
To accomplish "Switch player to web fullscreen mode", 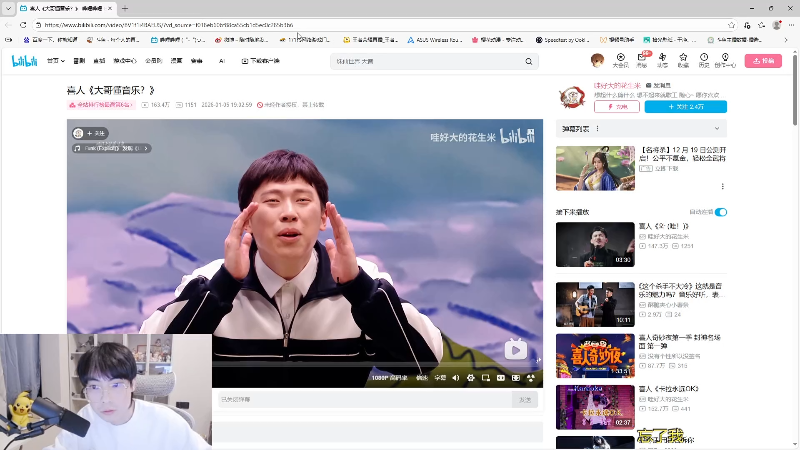I will 516,378.
